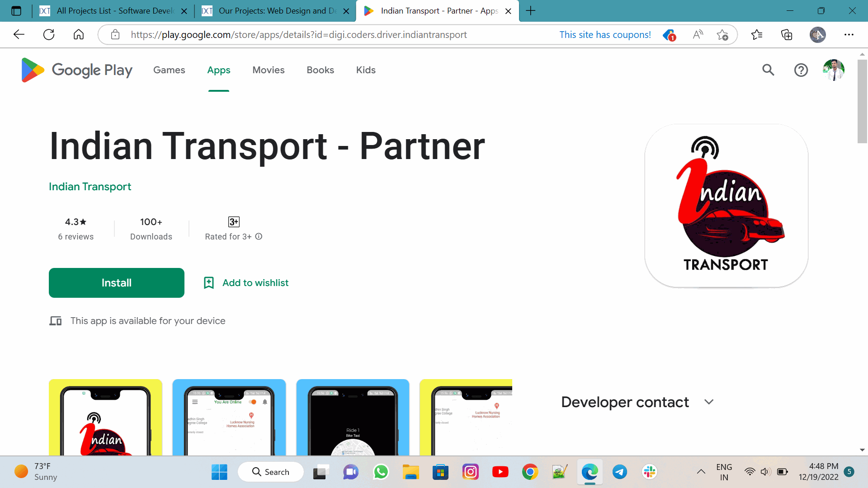Open the Edge profile picture
This screenshot has width=868, height=488.
point(817,34)
